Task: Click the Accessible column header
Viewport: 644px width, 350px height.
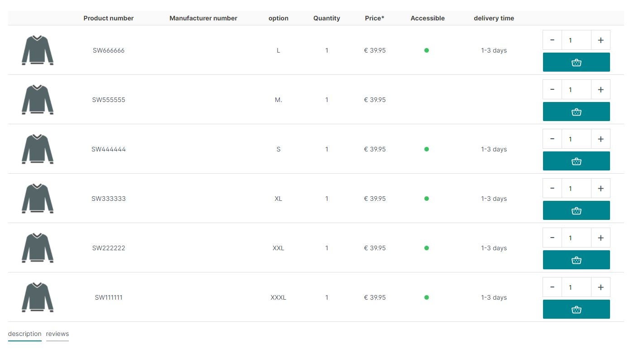Action: pyautogui.click(x=428, y=18)
